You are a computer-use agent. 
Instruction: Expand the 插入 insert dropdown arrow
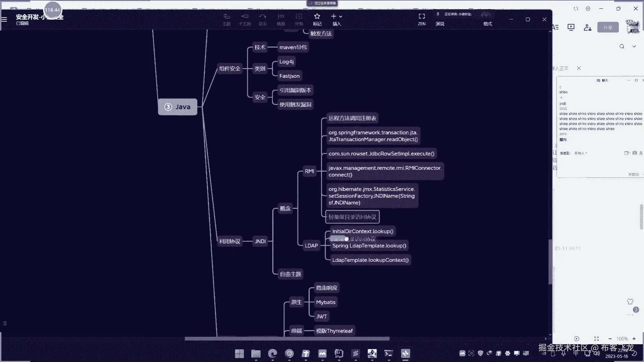click(341, 16)
